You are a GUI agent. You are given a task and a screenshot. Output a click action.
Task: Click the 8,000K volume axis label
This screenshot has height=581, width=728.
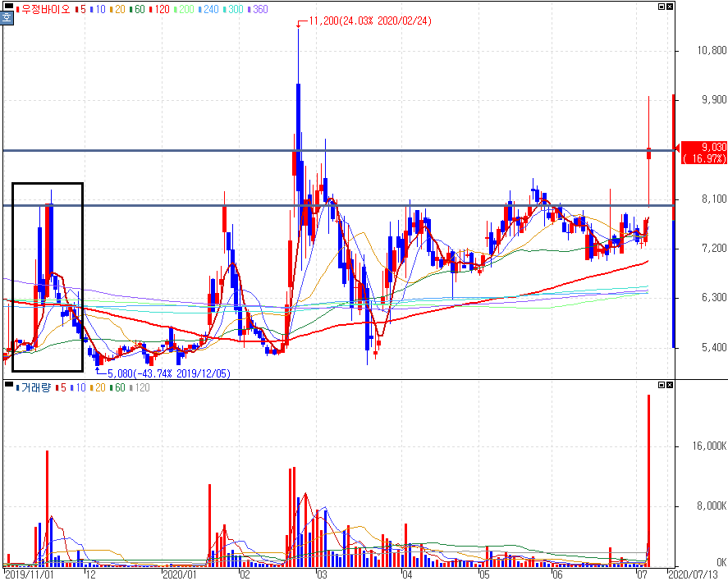[x=712, y=506]
